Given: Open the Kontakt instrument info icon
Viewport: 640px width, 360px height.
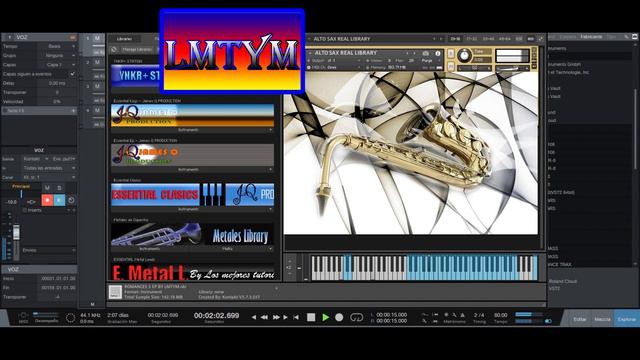Looking at the screenshot, I should coord(438,53).
